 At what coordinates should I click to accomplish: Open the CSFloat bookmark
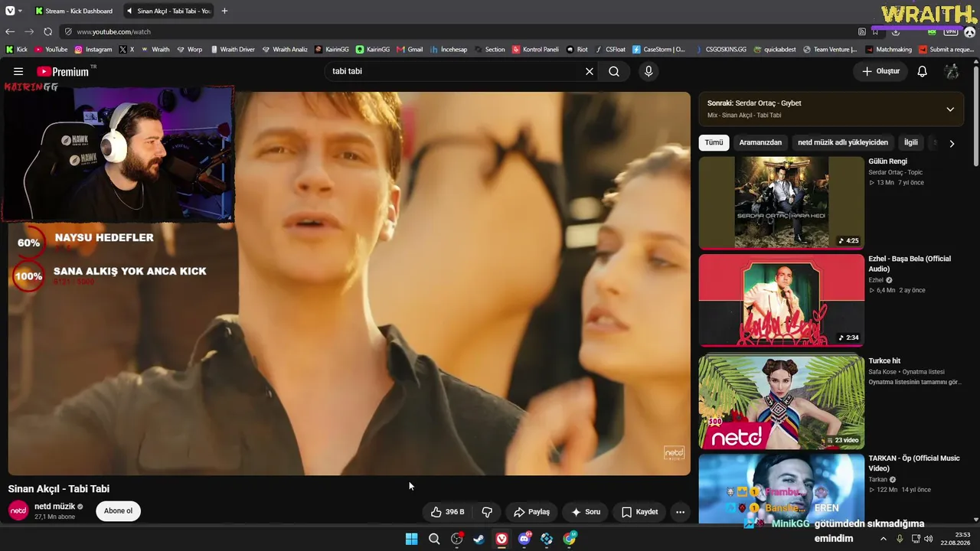click(x=610, y=50)
